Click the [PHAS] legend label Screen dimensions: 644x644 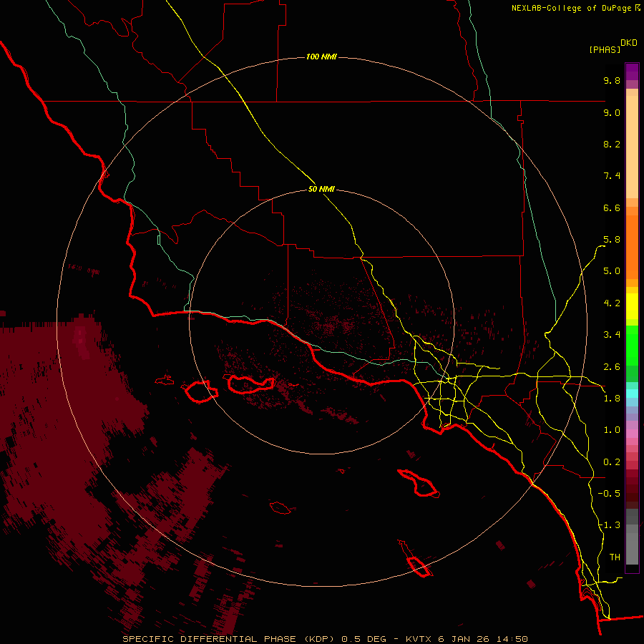tap(605, 49)
